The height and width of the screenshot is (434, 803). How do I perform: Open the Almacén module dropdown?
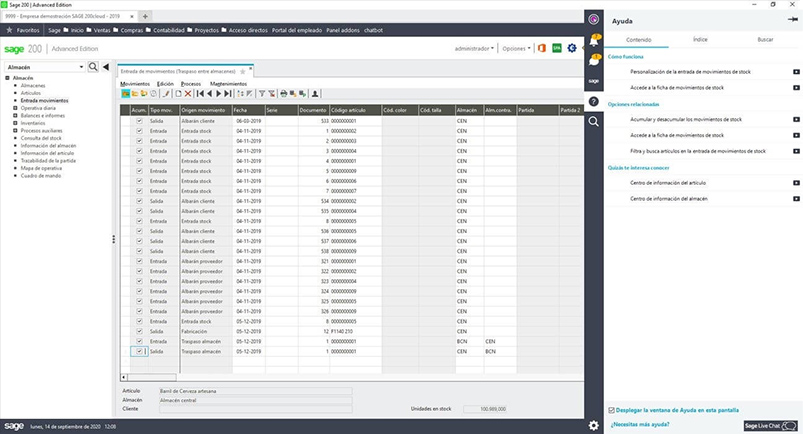(45, 67)
